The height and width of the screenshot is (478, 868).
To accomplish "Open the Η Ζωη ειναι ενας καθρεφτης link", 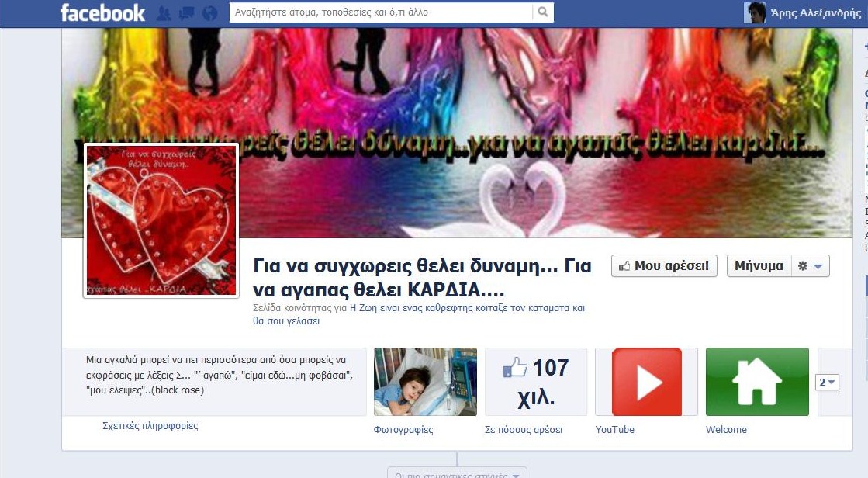I will click(466, 308).
